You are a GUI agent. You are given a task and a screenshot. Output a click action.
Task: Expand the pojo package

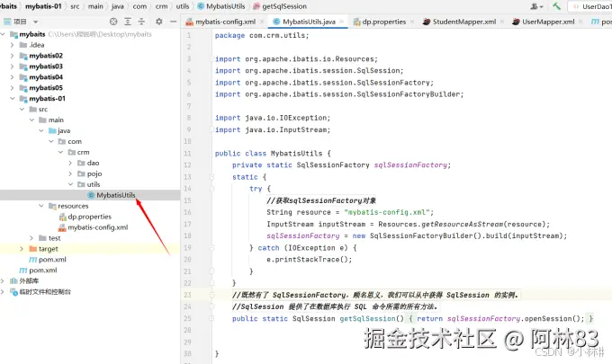pos(70,173)
